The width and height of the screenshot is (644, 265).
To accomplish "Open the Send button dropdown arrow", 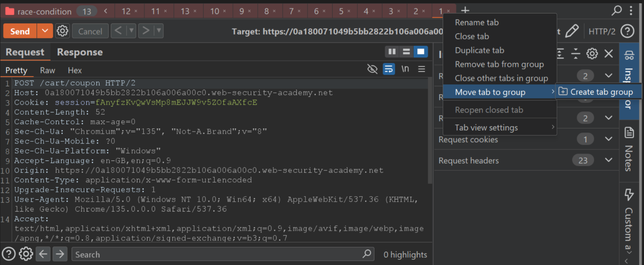I will (45, 31).
